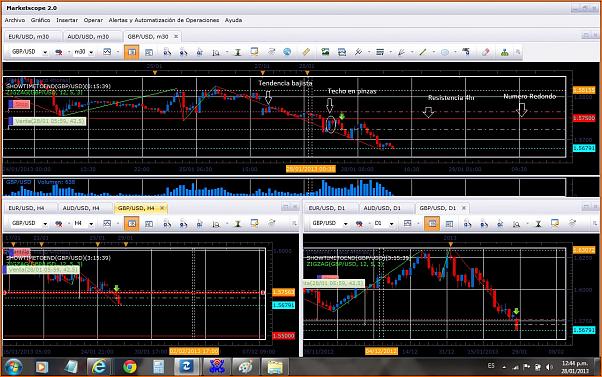Select the green line drawing tool
602x377 pixels.
point(423,52)
